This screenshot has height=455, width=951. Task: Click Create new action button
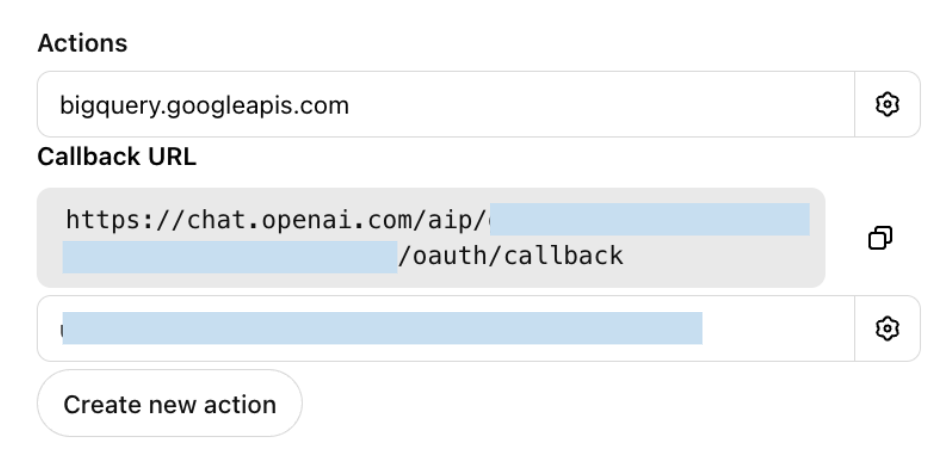coord(169,404)
